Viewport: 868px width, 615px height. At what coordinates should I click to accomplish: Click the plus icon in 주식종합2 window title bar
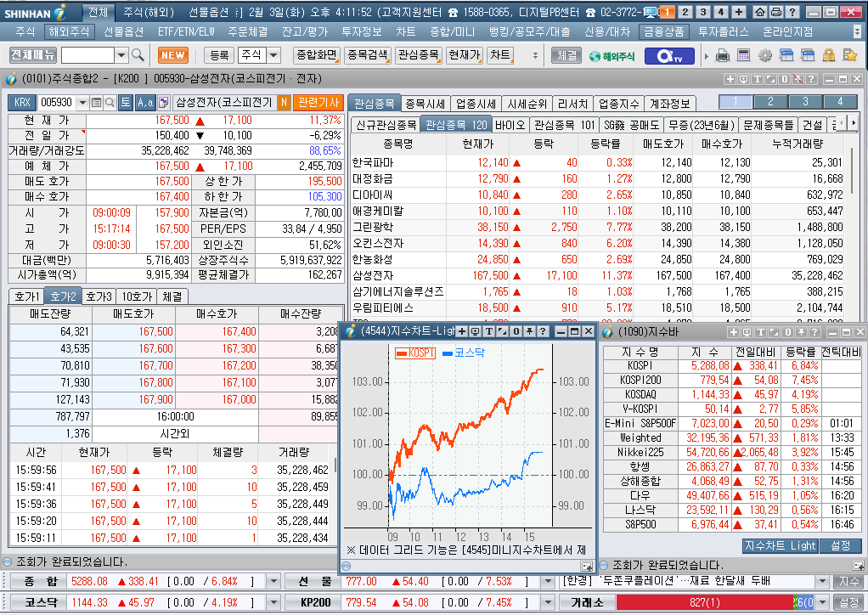pos(730,79)
